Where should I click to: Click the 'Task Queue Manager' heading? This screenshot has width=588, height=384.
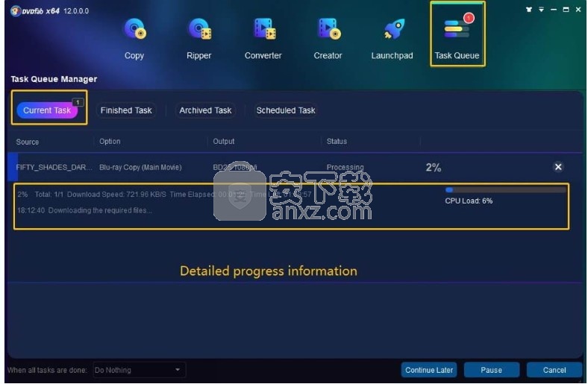point(54,79)
